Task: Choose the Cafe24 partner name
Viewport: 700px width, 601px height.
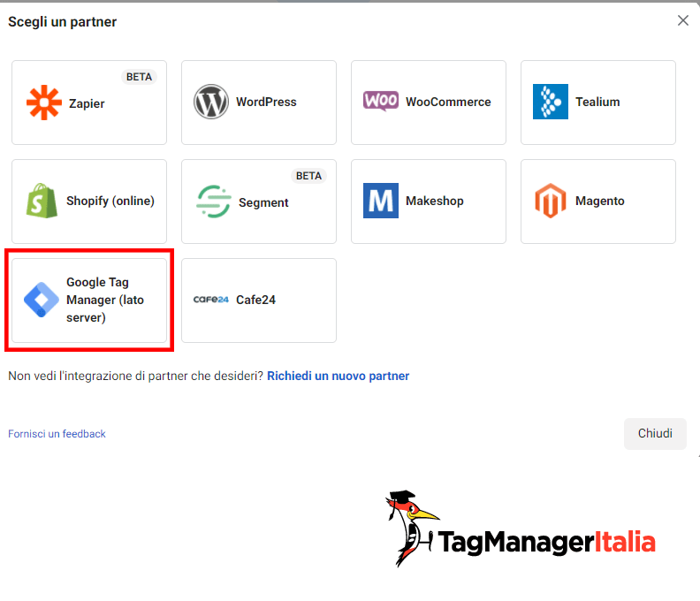Action: tap(255, 300)
